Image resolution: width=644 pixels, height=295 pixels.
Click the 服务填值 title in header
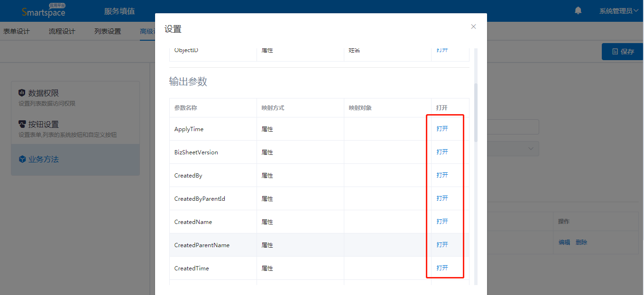120,11
